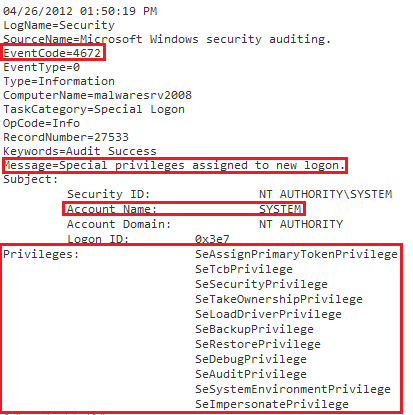Select the EventType=0 line
This screenshot has width=413, height=415.
41,67
